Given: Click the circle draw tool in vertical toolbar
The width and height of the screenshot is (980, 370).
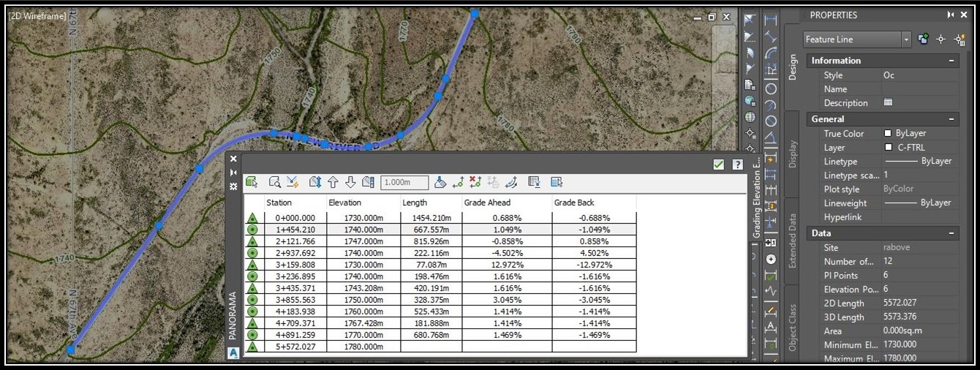Looking at the screenshot, I should click(x=771, y=88).
